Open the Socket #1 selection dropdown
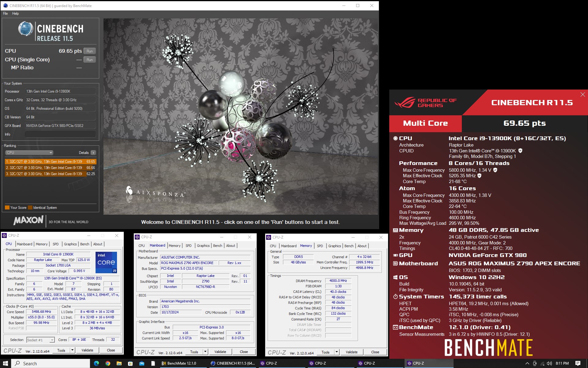 [x=40, y=340]
